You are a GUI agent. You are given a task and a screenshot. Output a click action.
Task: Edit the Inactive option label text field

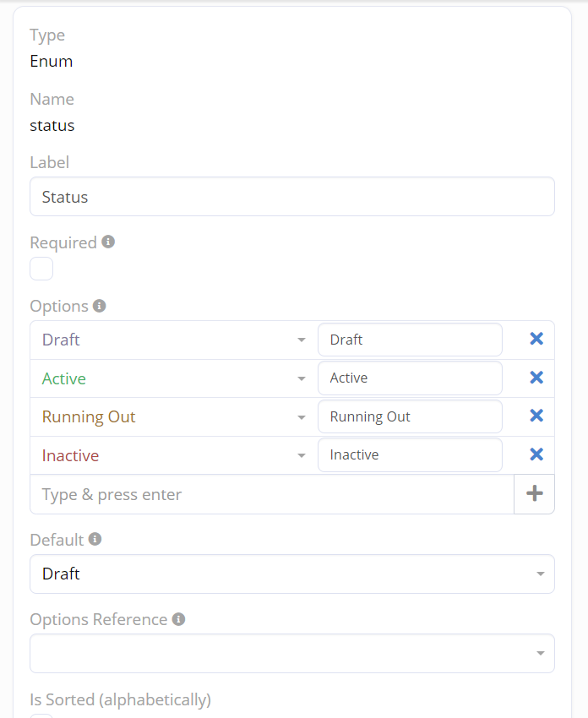[x=410, y=454]
